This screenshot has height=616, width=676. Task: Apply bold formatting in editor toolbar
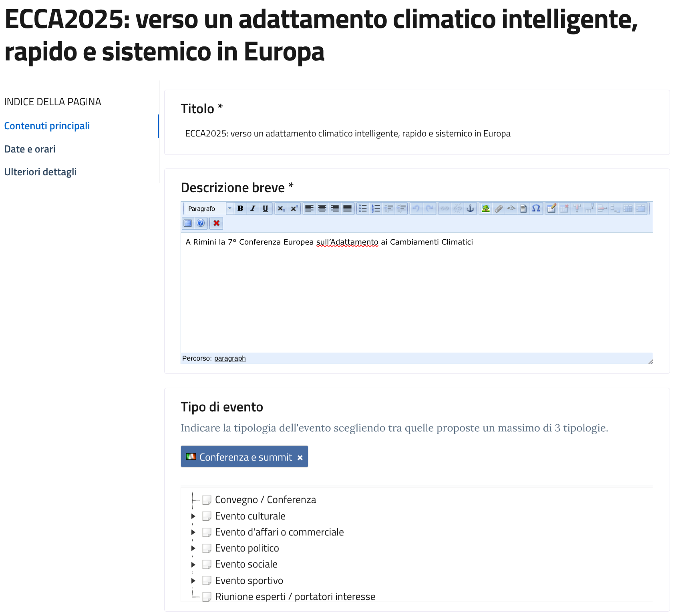click(240, 209)
